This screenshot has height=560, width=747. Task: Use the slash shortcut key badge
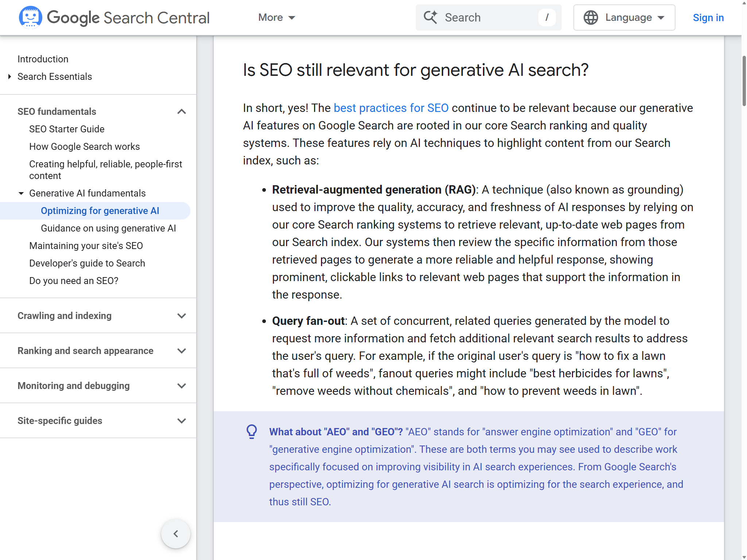click(547, 17)
